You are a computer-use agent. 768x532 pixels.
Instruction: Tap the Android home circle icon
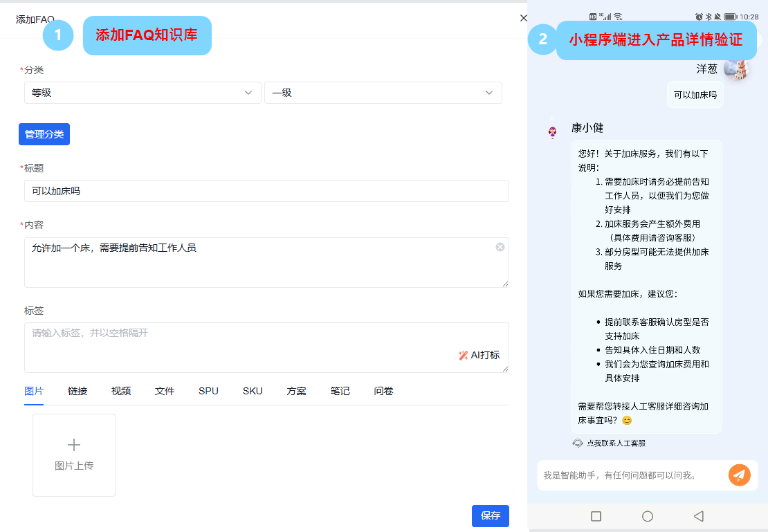[x=648, y=516]
